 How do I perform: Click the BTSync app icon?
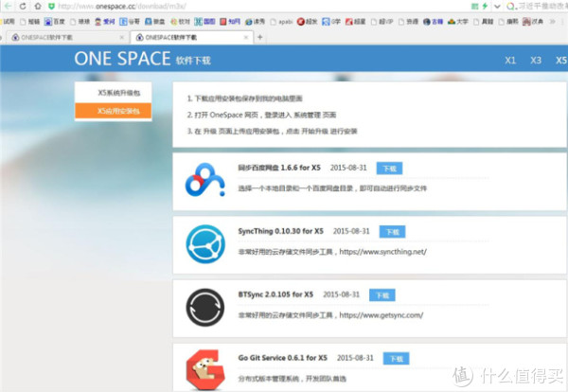click(x=203, y=306)
